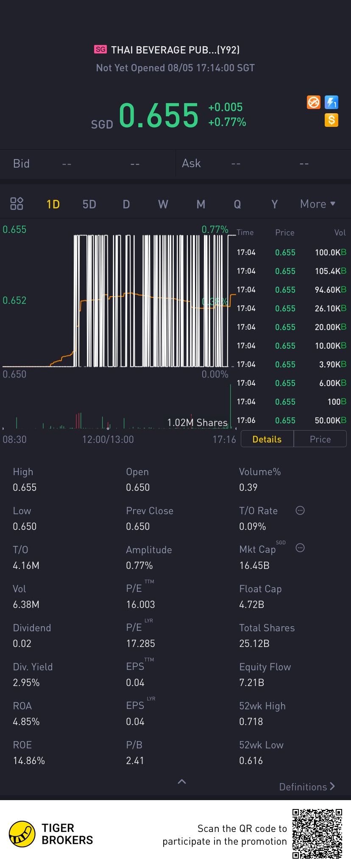Tap the Volume% 0.39 stat
351x868 pixels.
[x=260, y=480]
